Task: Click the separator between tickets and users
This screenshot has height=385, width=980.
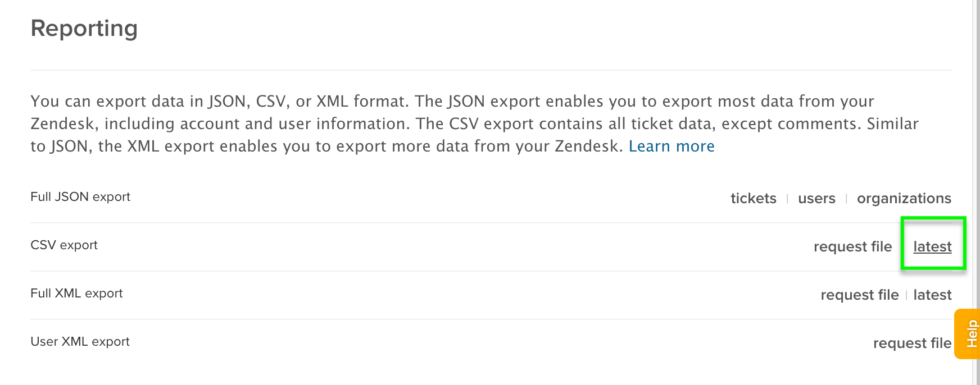Action: (x=787, y=199)
